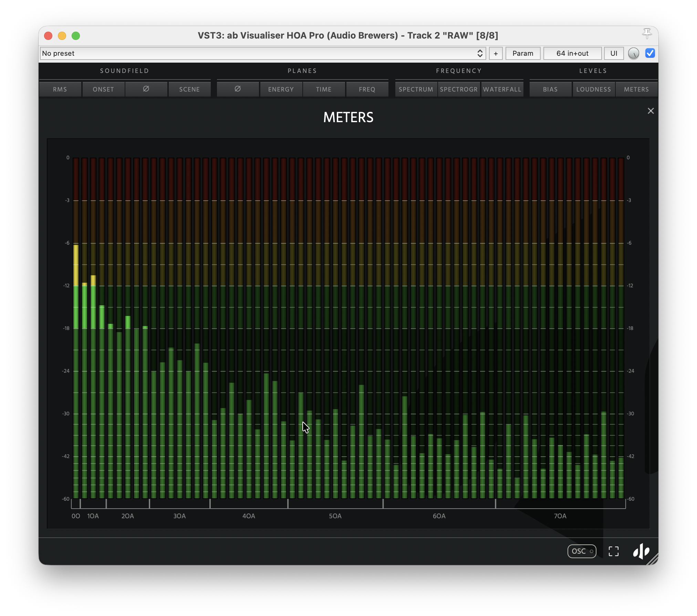
Task: Click the fullscreen expand icon
Action: point(614,551)
